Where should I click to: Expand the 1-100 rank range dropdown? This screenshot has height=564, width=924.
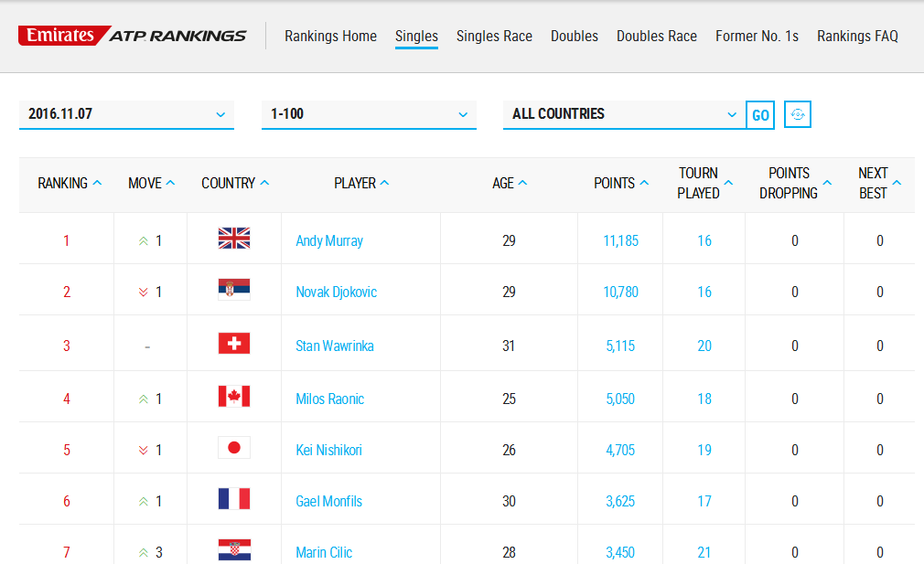click(369, 114)
